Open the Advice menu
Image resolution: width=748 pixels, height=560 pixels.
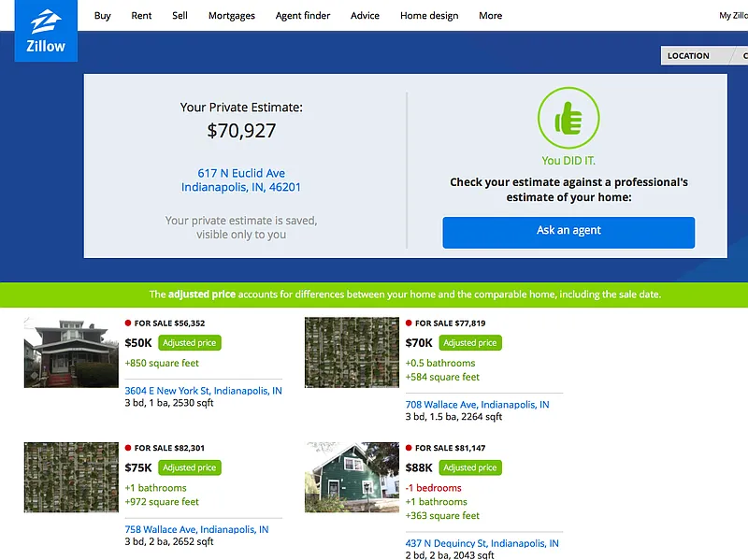pos(365,16)
